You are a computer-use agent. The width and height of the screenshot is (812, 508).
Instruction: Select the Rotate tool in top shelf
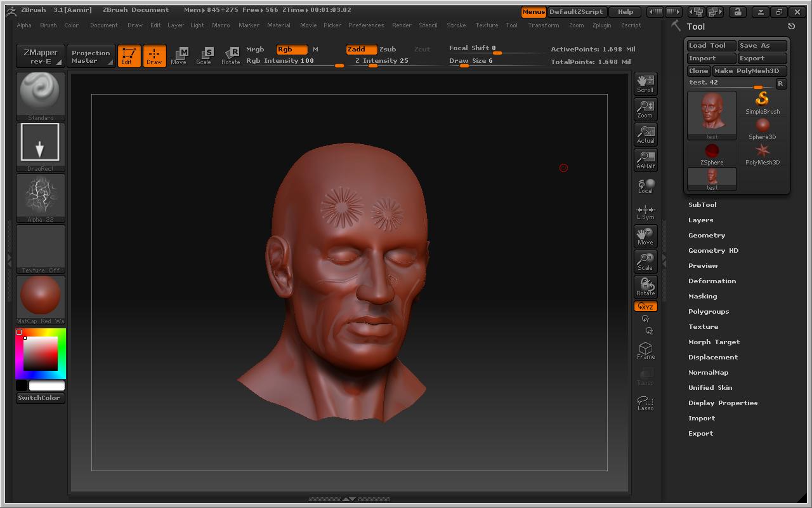[230, 56]
